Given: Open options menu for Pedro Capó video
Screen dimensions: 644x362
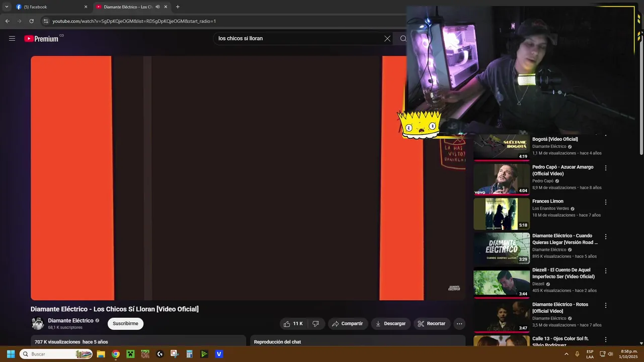Looking at the screenshot, I should point(606,168).
